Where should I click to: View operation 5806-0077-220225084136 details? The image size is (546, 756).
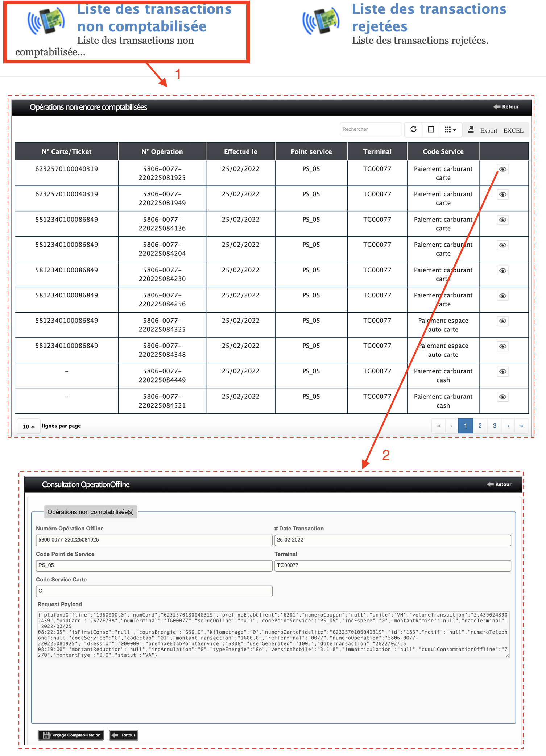point(502,220)
